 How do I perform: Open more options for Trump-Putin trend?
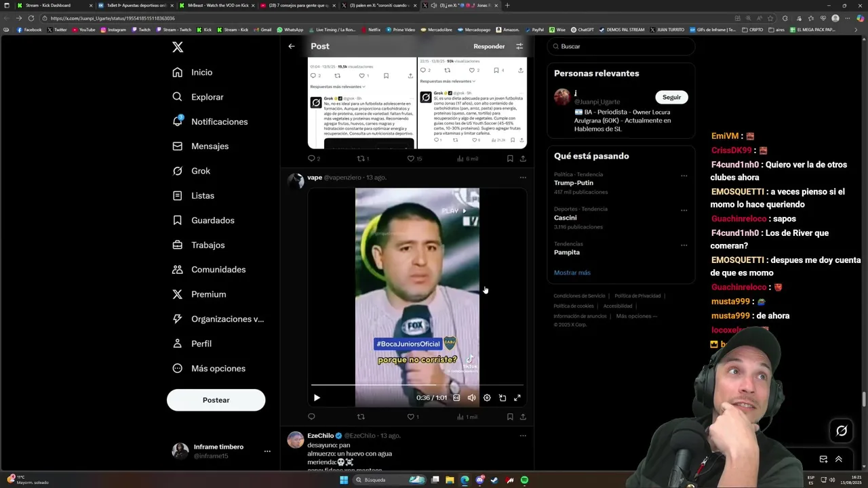click(x=684, y=176)
